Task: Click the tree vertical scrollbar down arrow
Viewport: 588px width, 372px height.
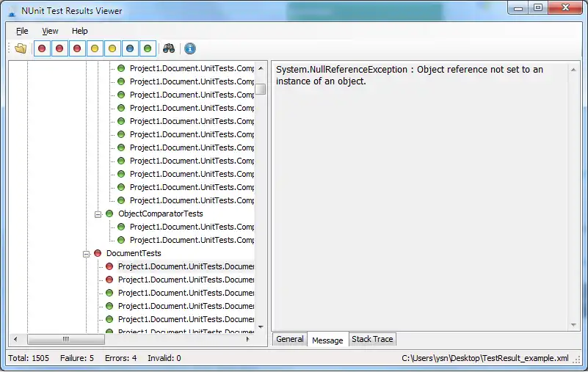Action: 261,327
